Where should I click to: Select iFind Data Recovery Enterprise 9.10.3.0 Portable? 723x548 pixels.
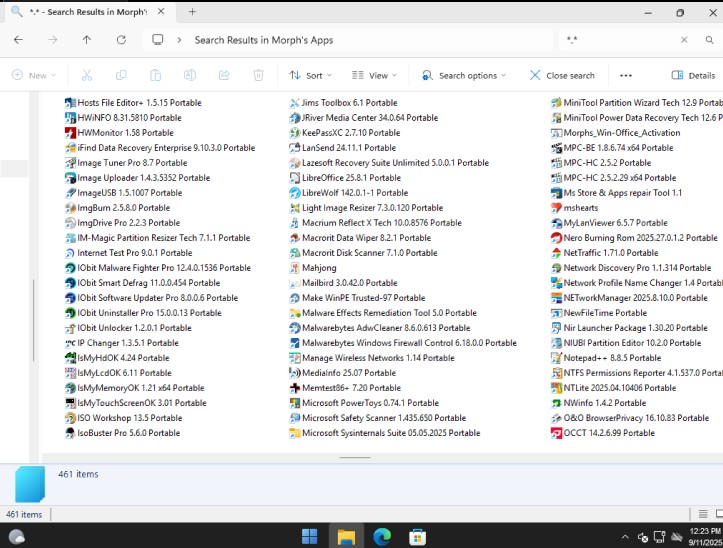(x=160, y=148)
